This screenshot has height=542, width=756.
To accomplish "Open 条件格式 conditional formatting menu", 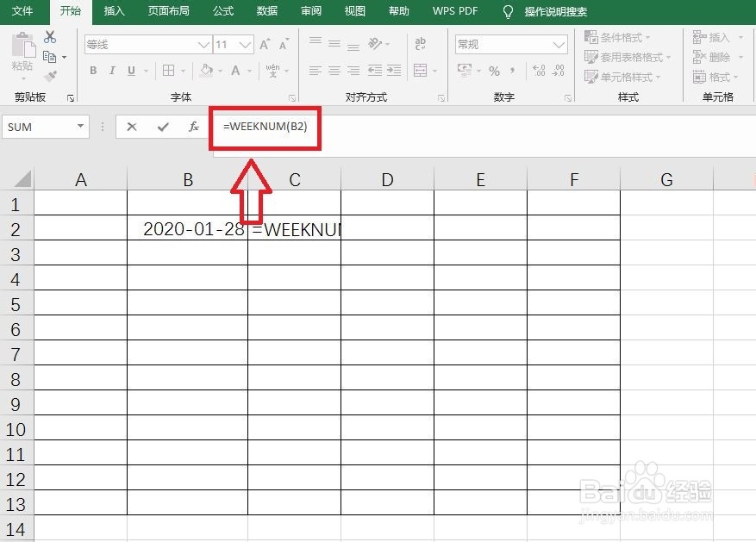I will (617, 37).
